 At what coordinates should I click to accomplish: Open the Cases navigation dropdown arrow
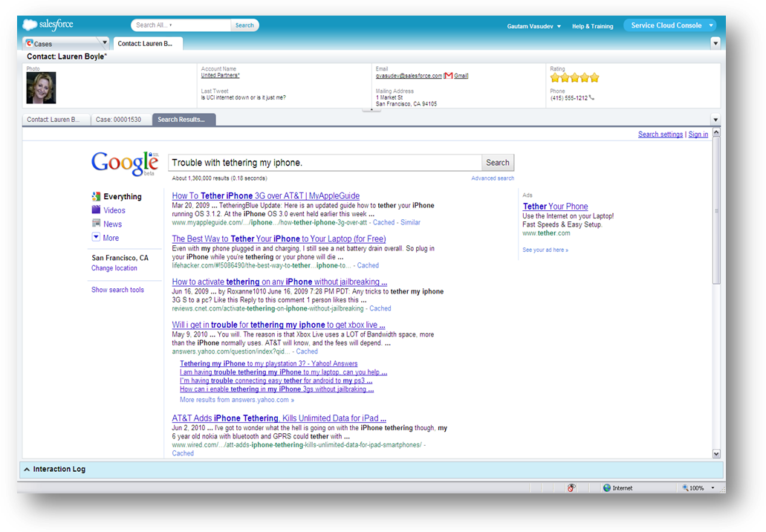click(104, 43)
